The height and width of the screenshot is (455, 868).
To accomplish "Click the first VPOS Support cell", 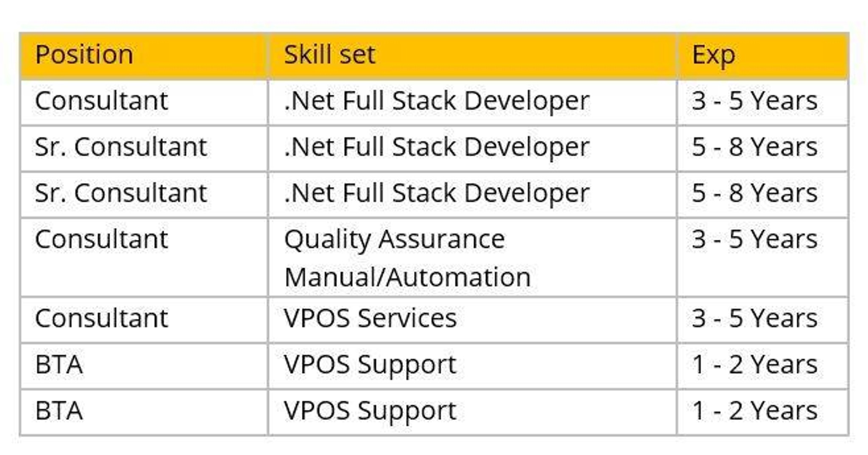I will (x=370, y=364).
